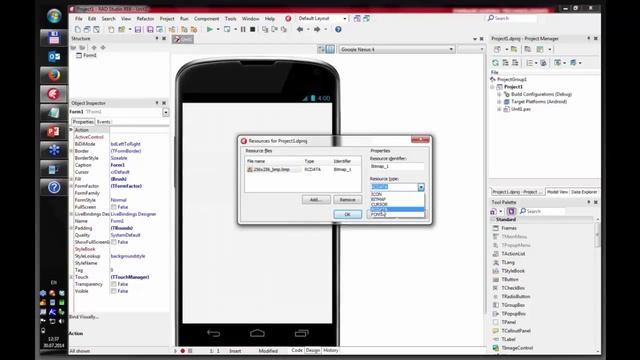Viewport: 640px width, 360px height.
Task: Select FONT in Resource type list
Action: click(x=397, y=214)
